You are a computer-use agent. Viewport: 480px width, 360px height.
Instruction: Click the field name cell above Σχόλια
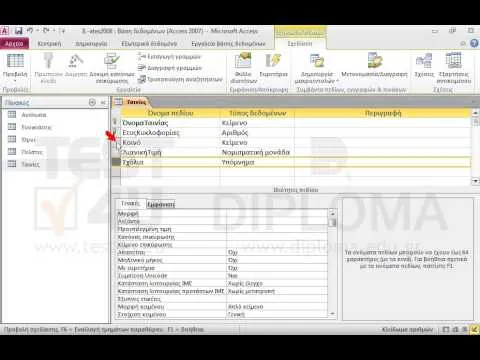click(x=170, y=152)
